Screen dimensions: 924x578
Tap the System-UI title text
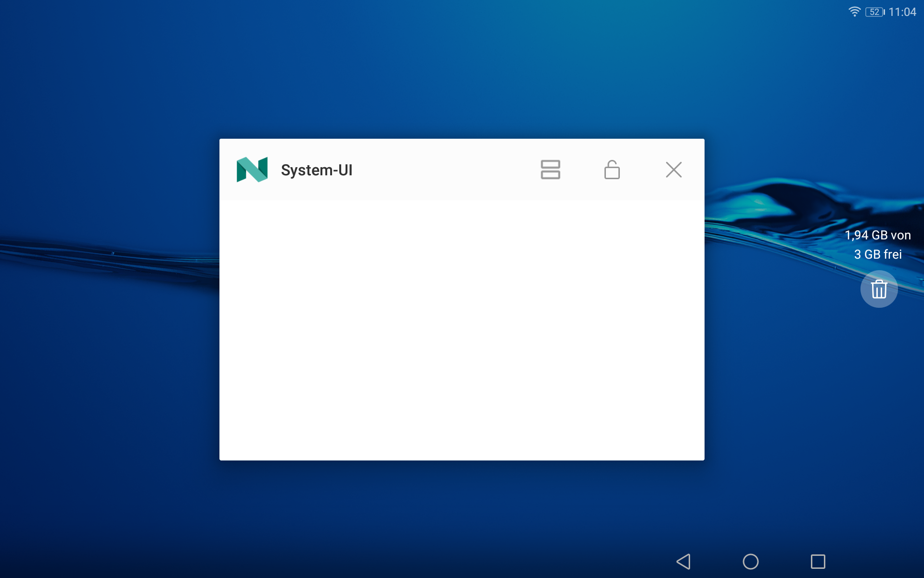(x=317, y=170)
